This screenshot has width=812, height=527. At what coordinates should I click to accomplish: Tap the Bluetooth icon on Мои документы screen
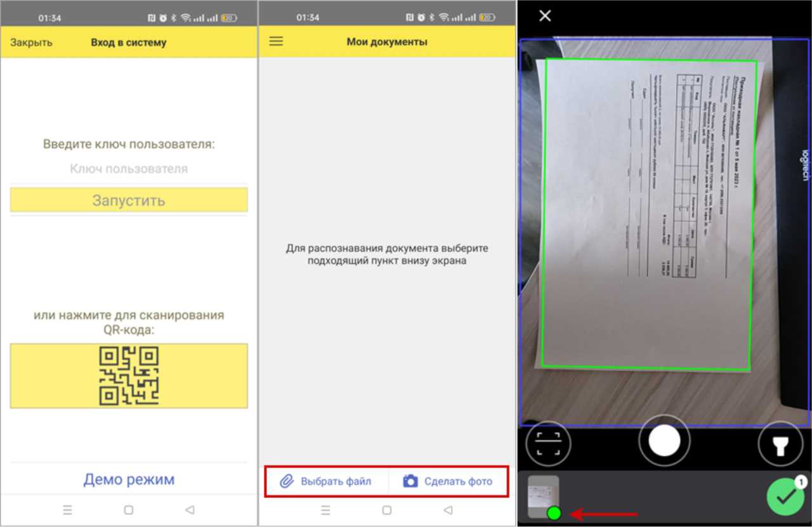pyautogui.click(x=431, y=18)
